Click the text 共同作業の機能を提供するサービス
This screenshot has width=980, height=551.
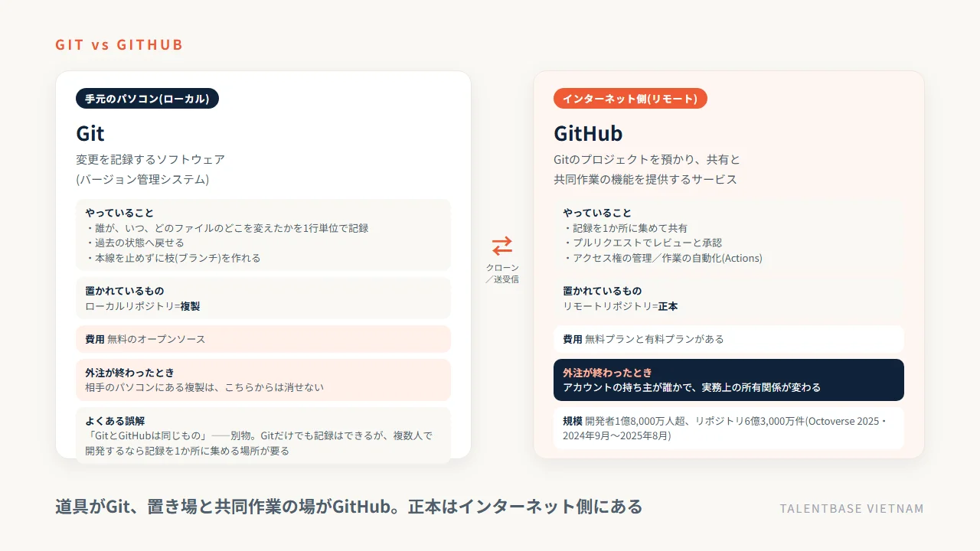[x=645, y=179]
